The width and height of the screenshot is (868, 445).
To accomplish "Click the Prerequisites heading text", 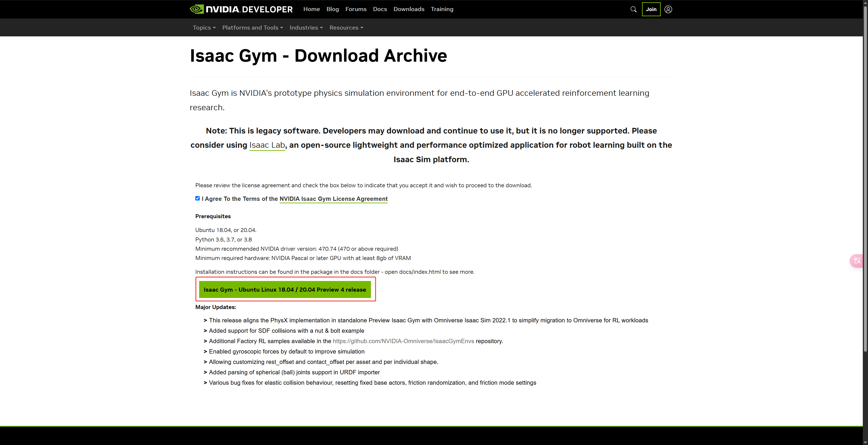I will click(x=213, y=216).
